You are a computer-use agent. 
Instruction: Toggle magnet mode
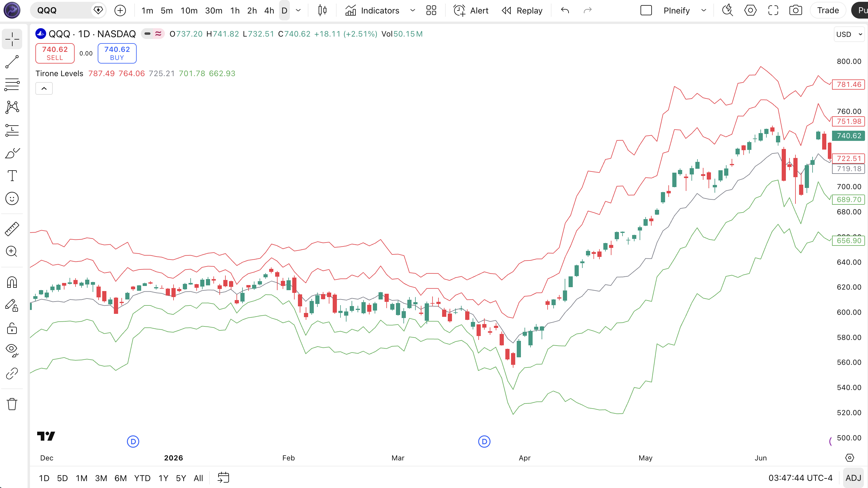click(x=12, y=282)
